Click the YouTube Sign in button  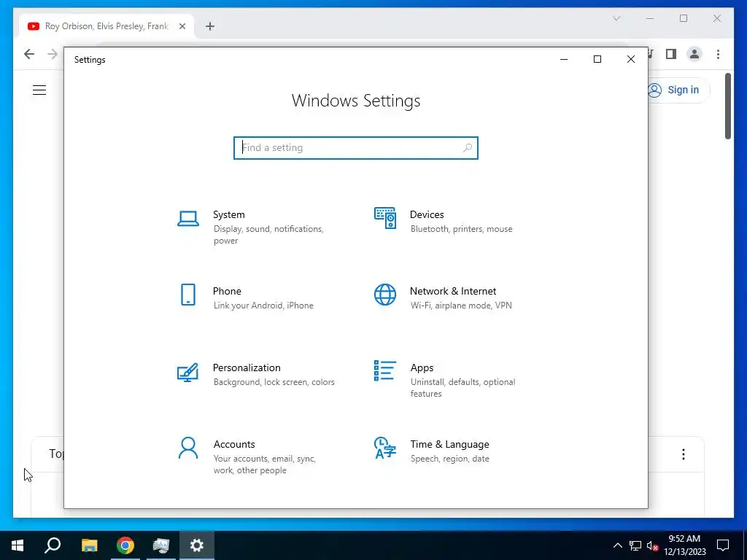point(678,90)
